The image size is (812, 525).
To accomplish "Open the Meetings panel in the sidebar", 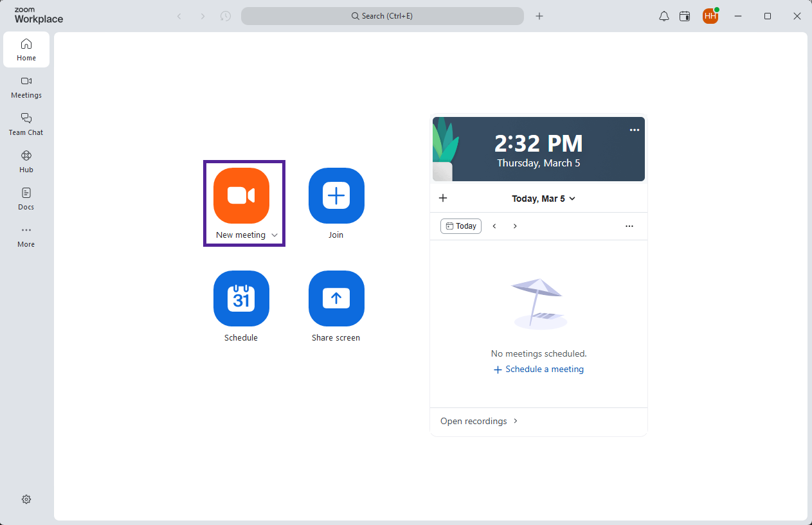I will point(26,87).
